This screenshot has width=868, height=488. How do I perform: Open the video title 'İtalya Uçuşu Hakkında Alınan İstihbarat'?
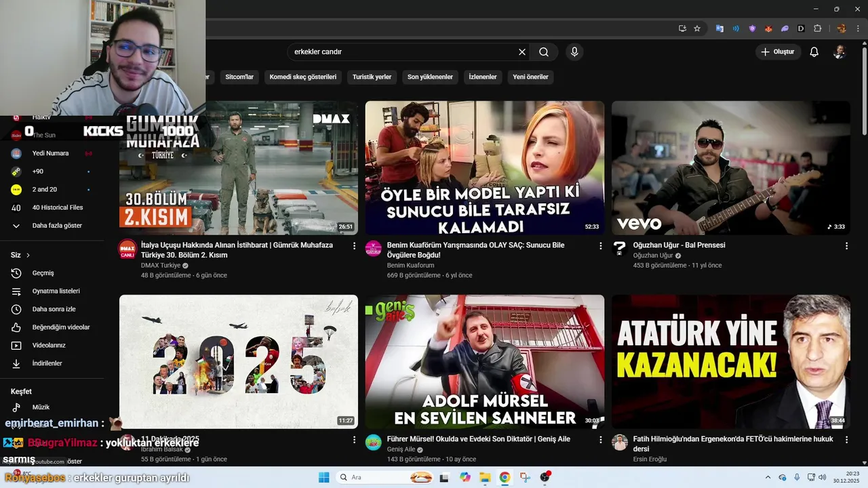[237, 250]
